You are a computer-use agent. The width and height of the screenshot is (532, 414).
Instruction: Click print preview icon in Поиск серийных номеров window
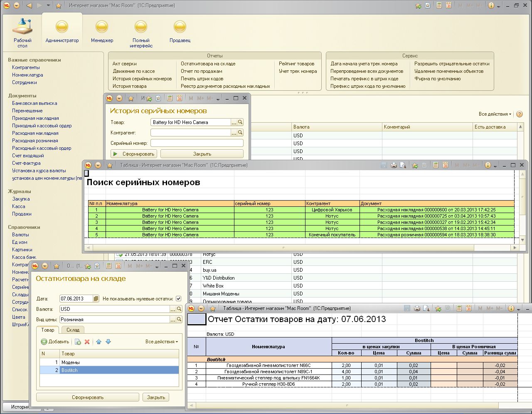(403, 165)
